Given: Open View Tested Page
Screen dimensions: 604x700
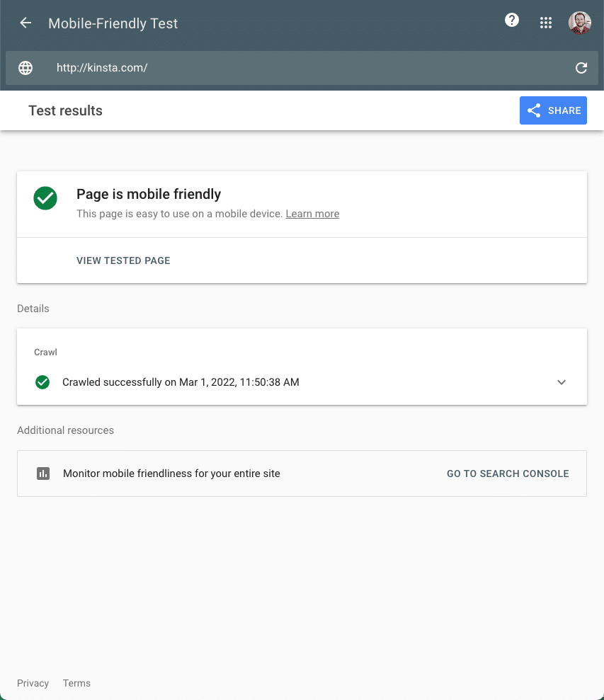Looking at the screenshot, I should (123, 260).
